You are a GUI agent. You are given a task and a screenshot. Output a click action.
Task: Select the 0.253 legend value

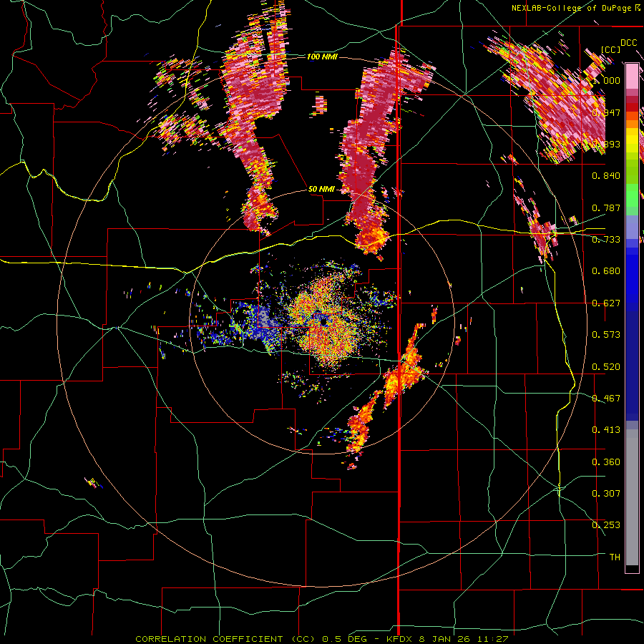coord(606,525)
